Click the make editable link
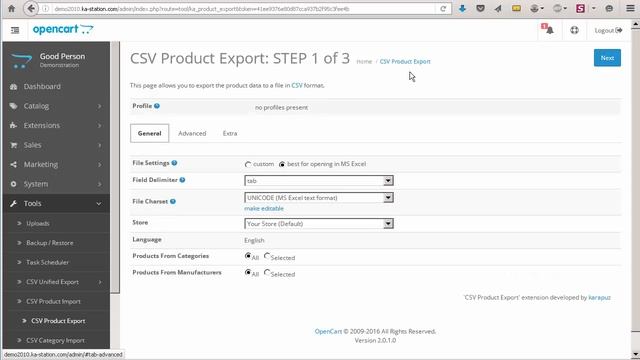The image size is (640, 360). (264, 209)
